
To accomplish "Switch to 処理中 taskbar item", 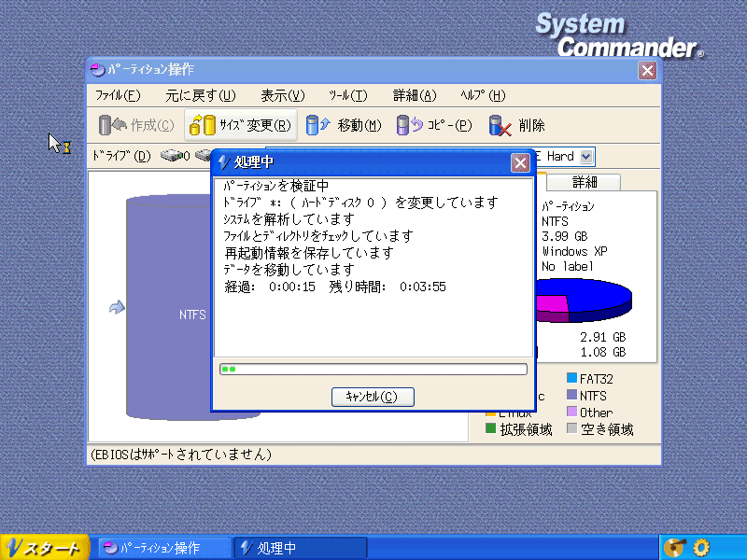I will pos(301,548).
